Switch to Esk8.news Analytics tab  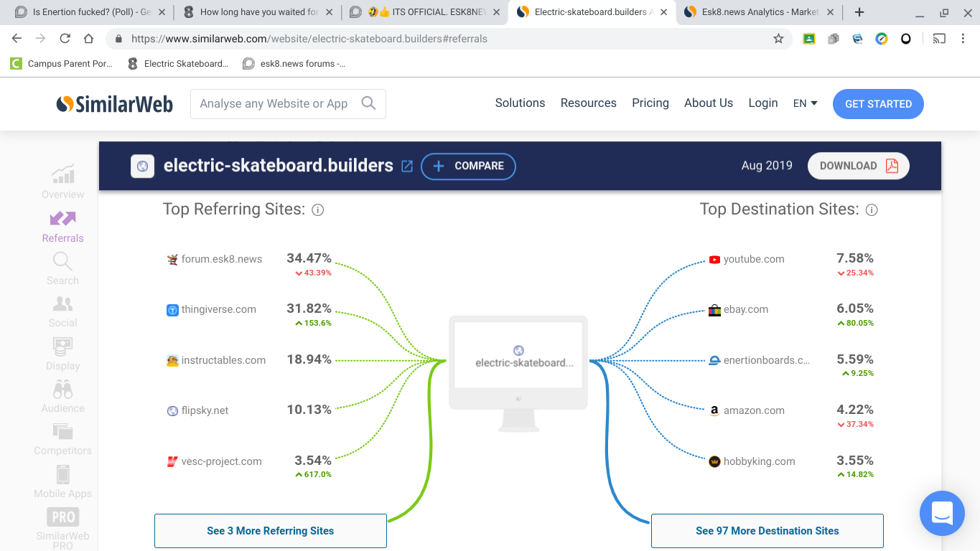pos(757,12)
